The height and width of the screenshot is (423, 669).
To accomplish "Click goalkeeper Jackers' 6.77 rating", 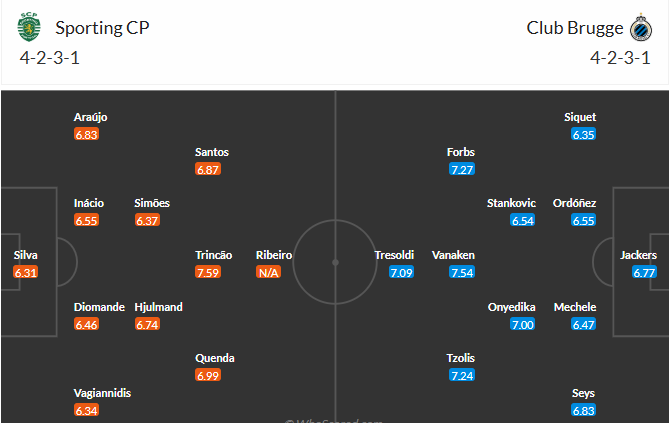I will tap(644, 272).
